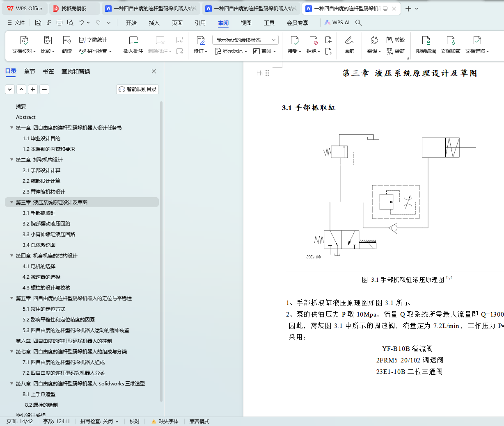Collapse 第四章 机身机座的结构设计 node
Viewport: 504px width, 426px height.
12,255
